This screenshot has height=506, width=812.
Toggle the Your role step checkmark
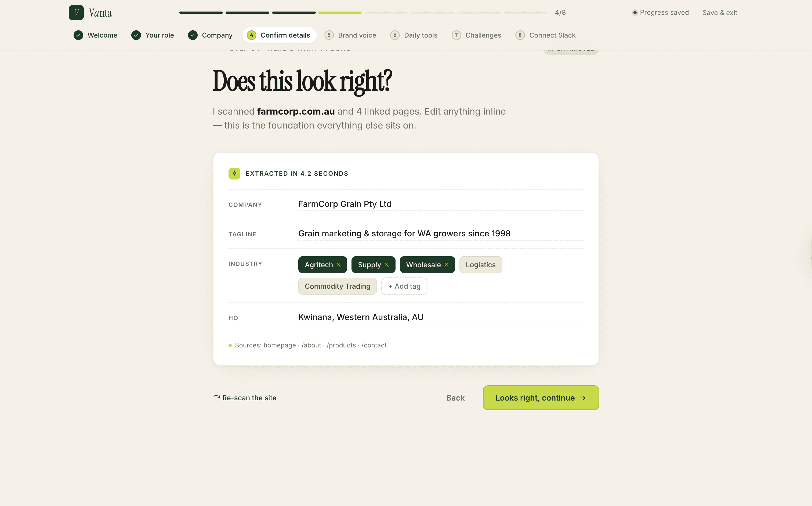pyautogui.click(x=136, y=35)
